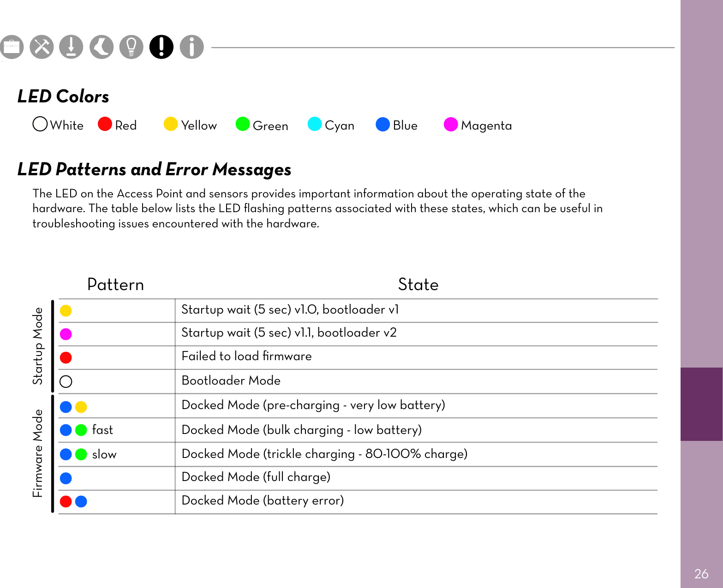Click the briefcase icon in the header
The width and height of the screenshot is (723, 588).
coord(12,47)
